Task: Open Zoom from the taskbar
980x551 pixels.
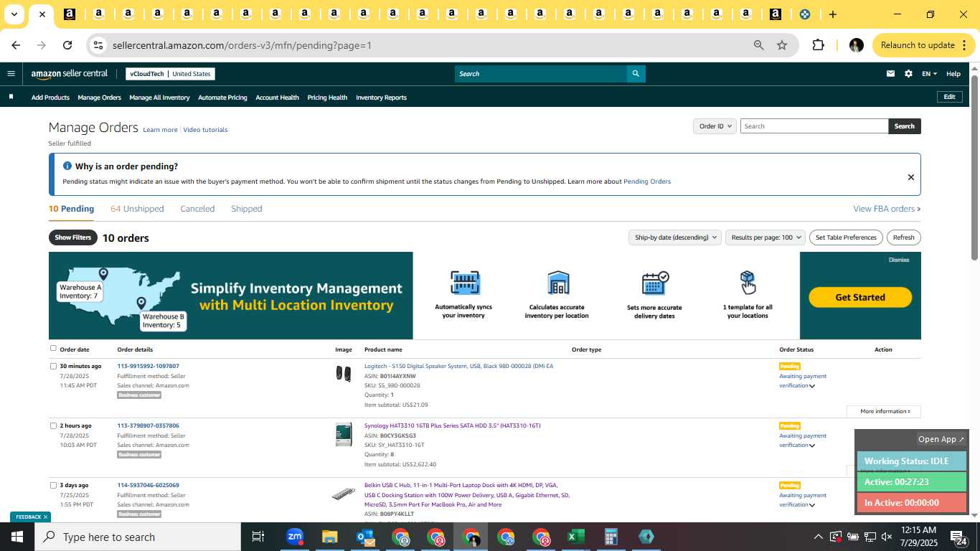Action: (295, 537)
